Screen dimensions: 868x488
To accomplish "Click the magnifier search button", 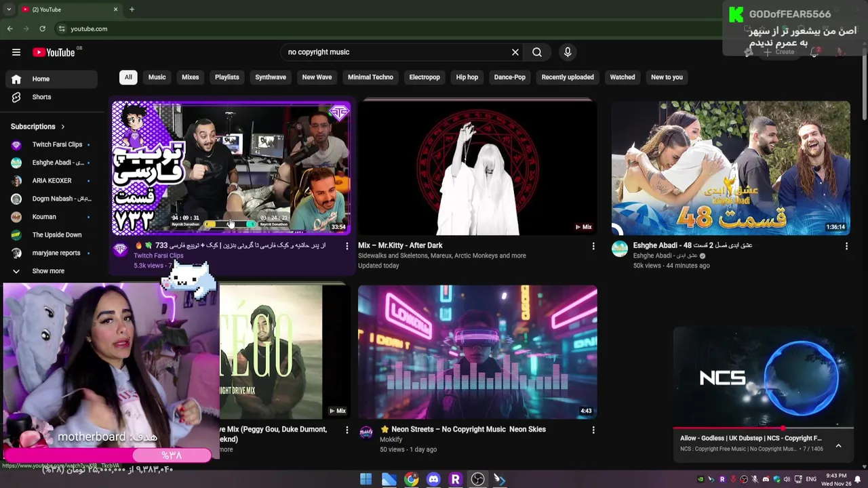I will point(537,52).
